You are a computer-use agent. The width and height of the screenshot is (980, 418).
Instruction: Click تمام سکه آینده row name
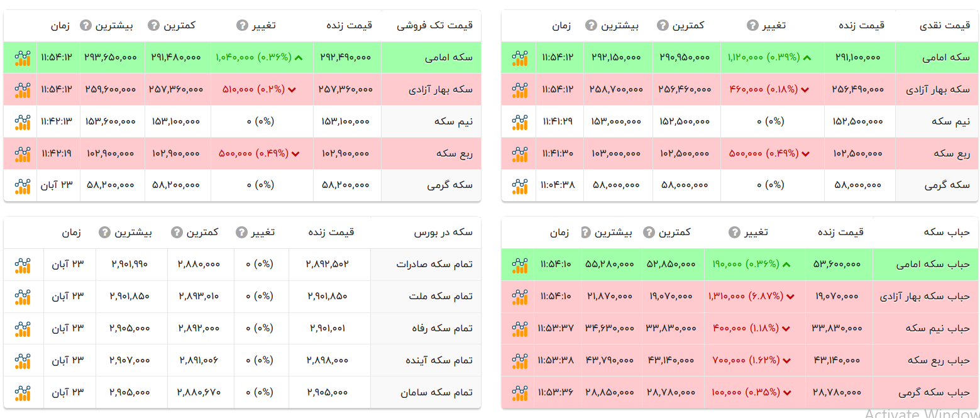pos(438,361)
